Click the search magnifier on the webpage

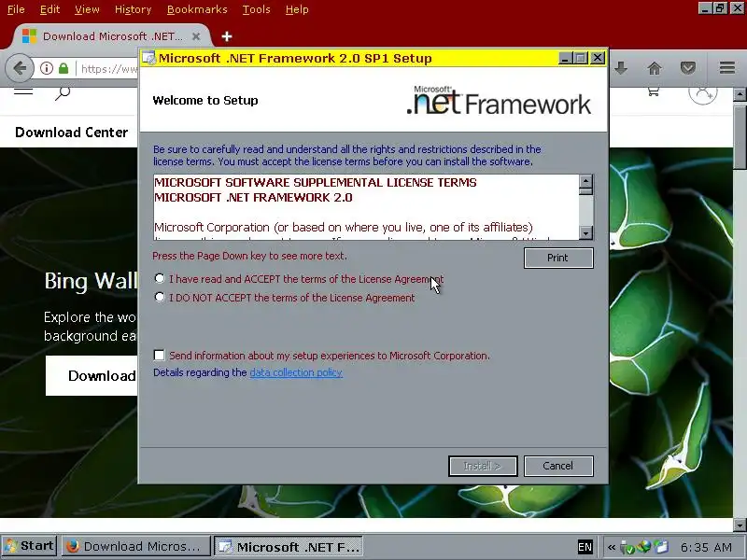click(x=63, y=93)
